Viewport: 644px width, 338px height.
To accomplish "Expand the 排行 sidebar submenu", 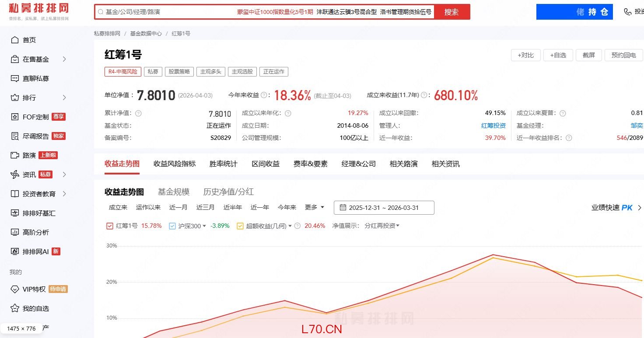I will [x=64, y=98].
